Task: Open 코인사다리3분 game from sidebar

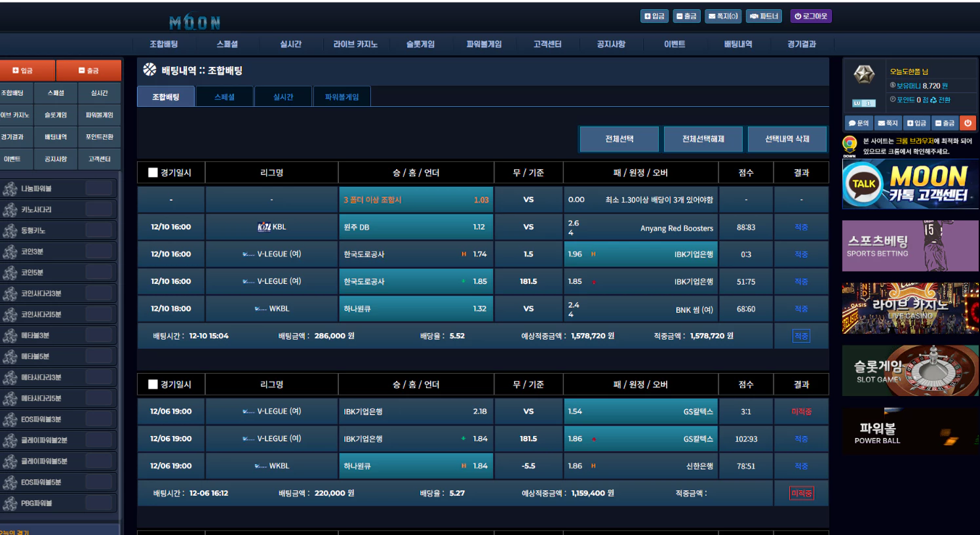Action: (58, 294)
